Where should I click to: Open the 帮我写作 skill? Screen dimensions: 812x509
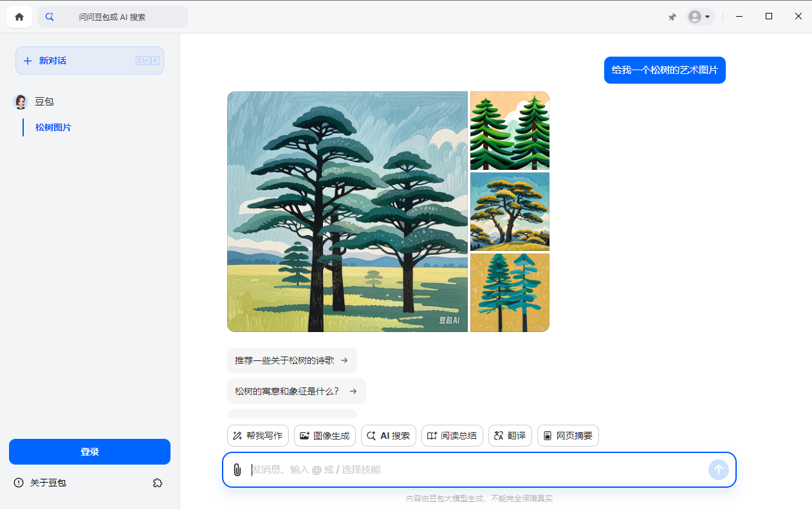[257, 436]
